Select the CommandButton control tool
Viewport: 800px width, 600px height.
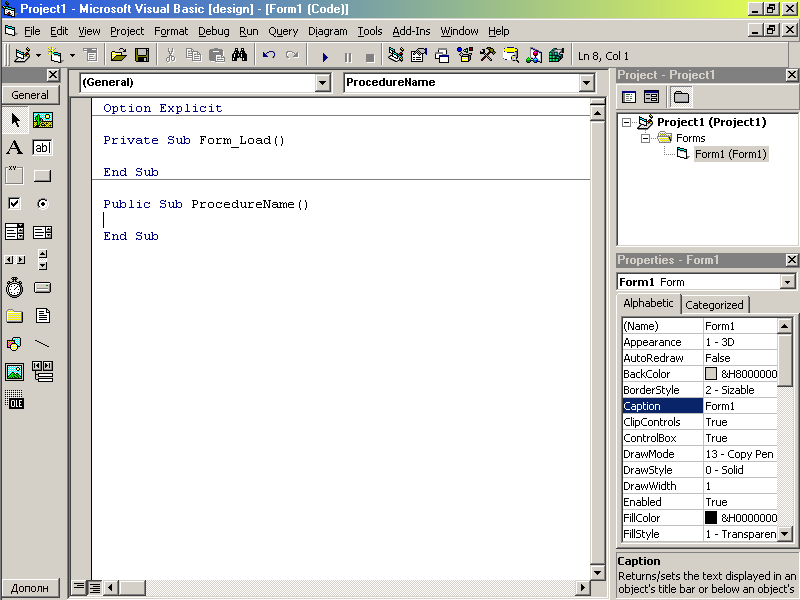point(42,176)
